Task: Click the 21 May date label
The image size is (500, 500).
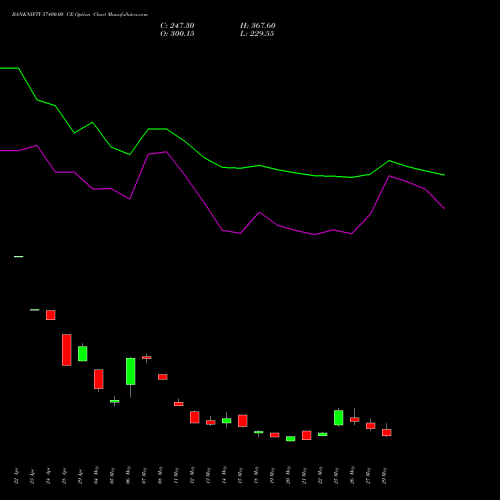Action: click(304, 475)
